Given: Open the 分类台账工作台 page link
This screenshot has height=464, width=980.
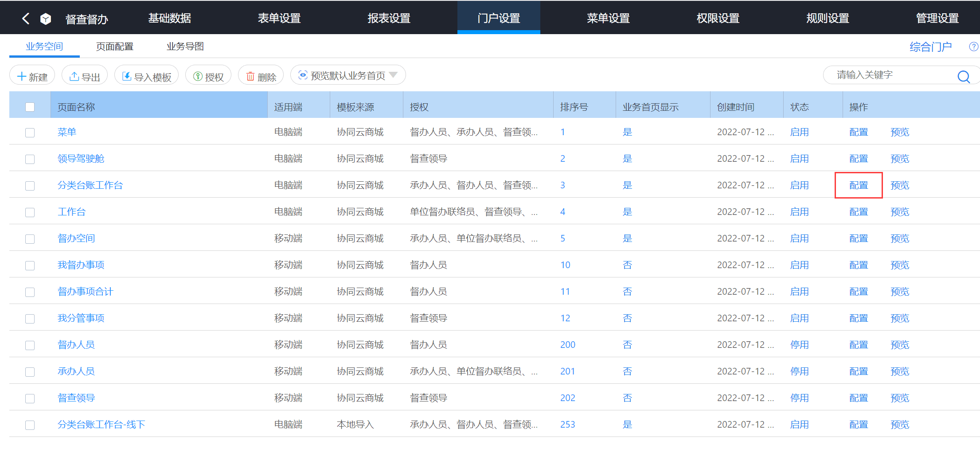Looking at the screenshot, I should [90, 185].
